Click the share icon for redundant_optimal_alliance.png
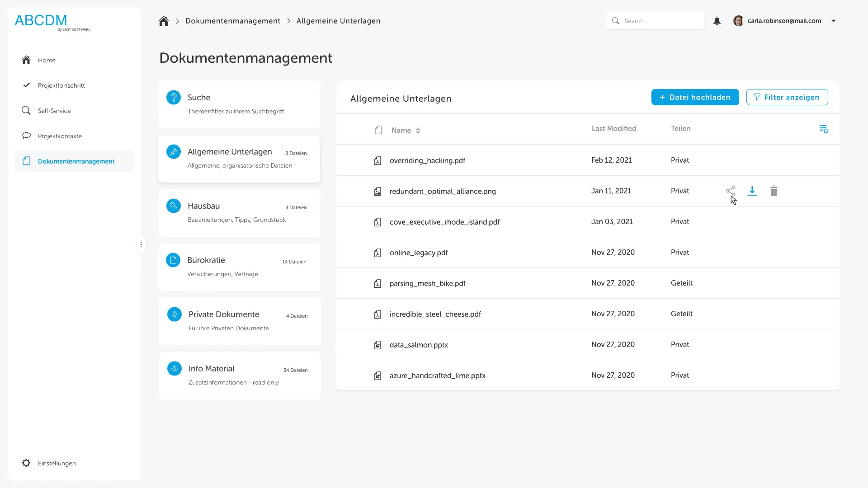Screen dimensions: 868x488 pos(730,191)
